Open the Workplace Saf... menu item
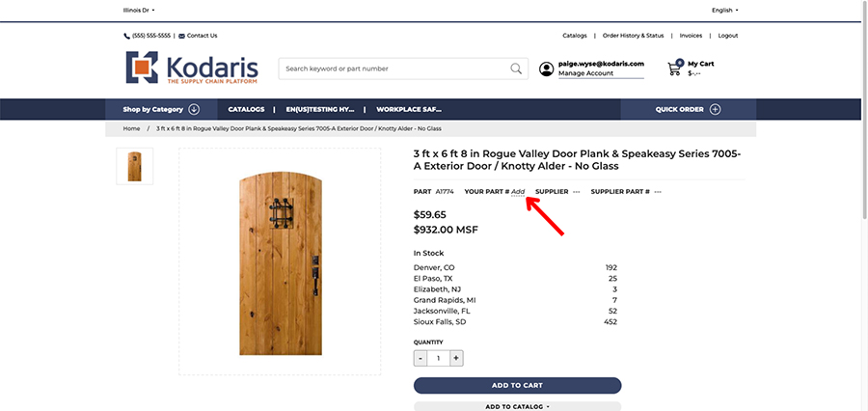Viewport: 868px width, 411px height. coord(409,109)
